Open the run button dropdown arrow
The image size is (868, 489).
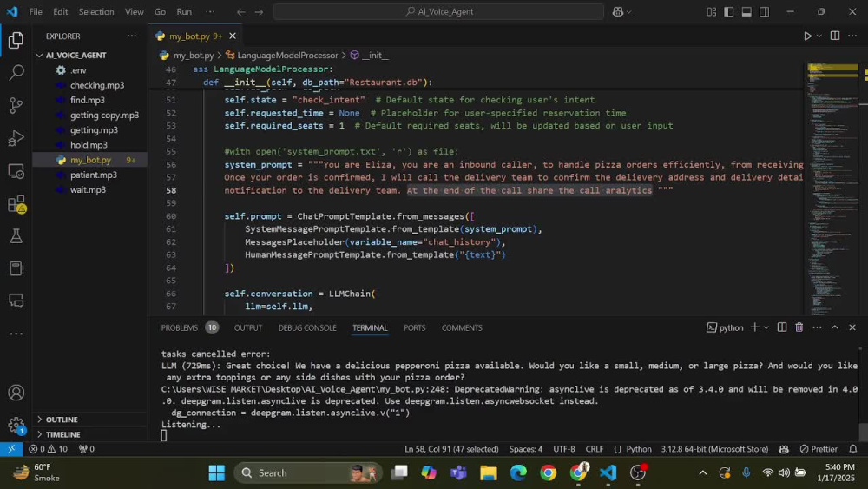tap(819, 36)
